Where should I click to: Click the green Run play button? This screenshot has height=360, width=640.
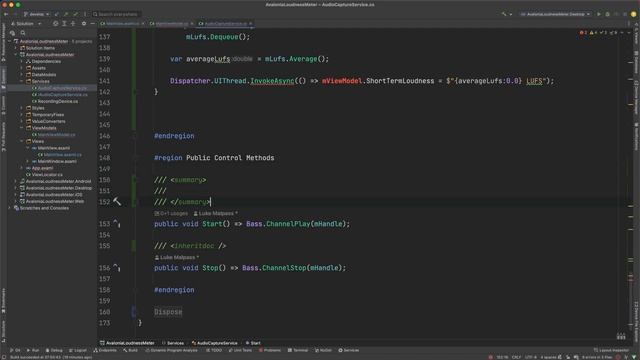coord(599,14)
